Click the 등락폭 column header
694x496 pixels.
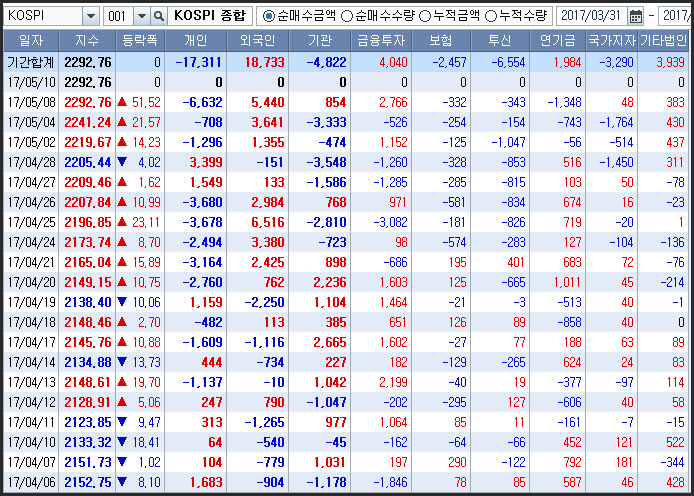click(x=140, y=41)
